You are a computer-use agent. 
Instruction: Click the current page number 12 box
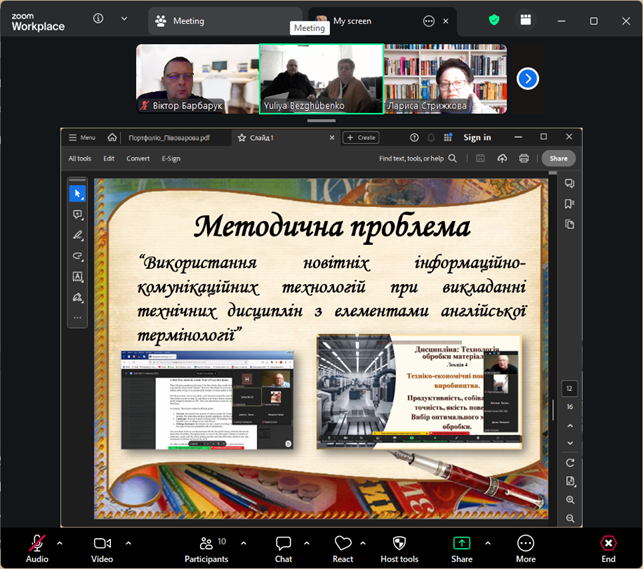pos(569,388)
